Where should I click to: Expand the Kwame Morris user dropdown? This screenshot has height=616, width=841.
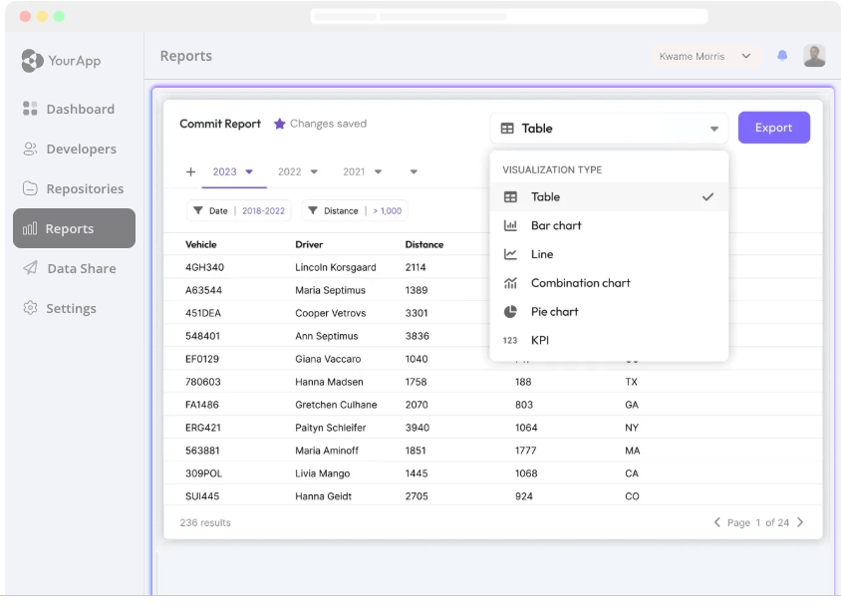(745, 57)
